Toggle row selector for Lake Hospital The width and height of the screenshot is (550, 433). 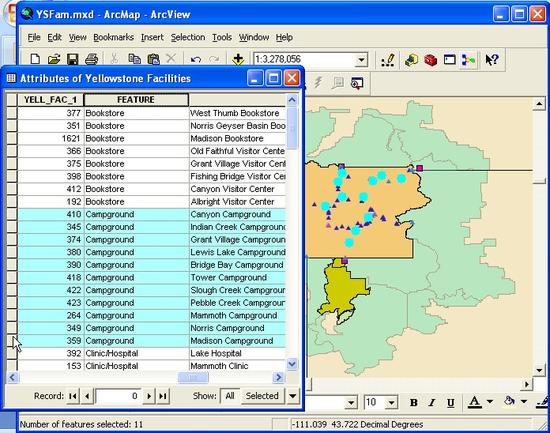12,353
